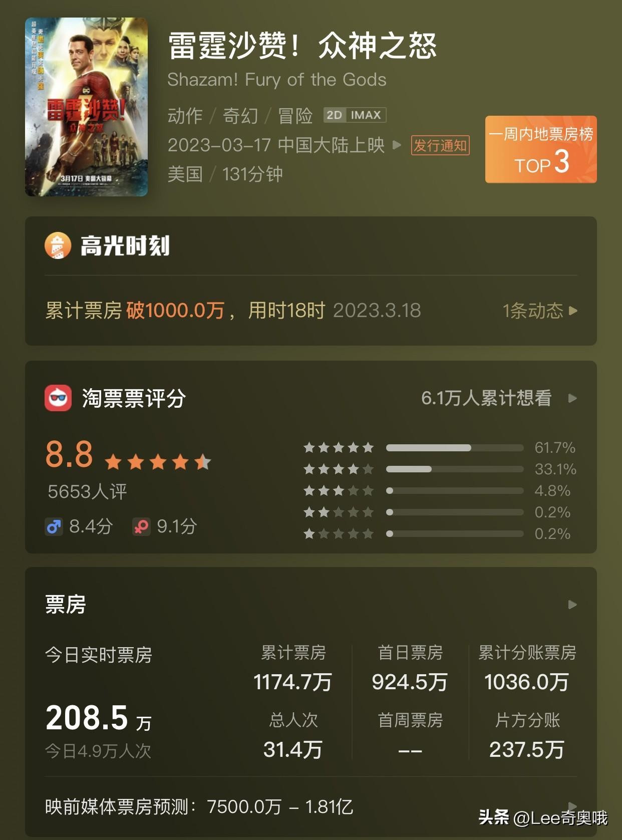Expand 6.1万人累计想看 arrow
622x840 pixels.
572,398
